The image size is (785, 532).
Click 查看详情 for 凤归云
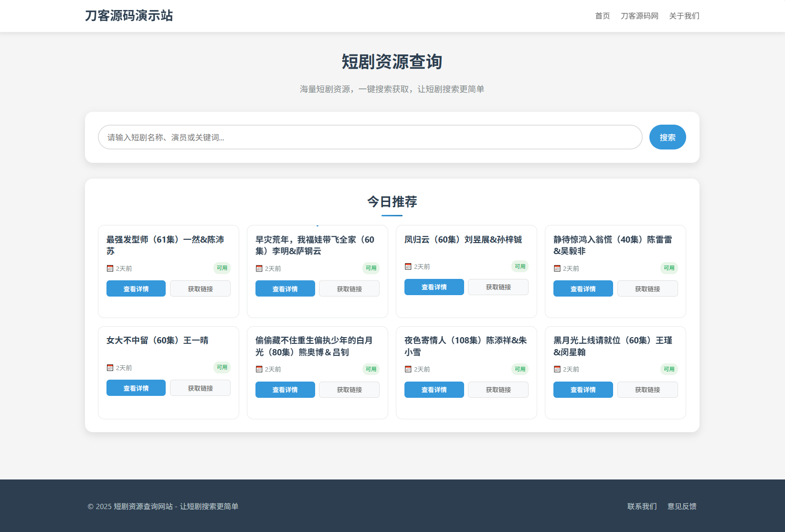434,287
